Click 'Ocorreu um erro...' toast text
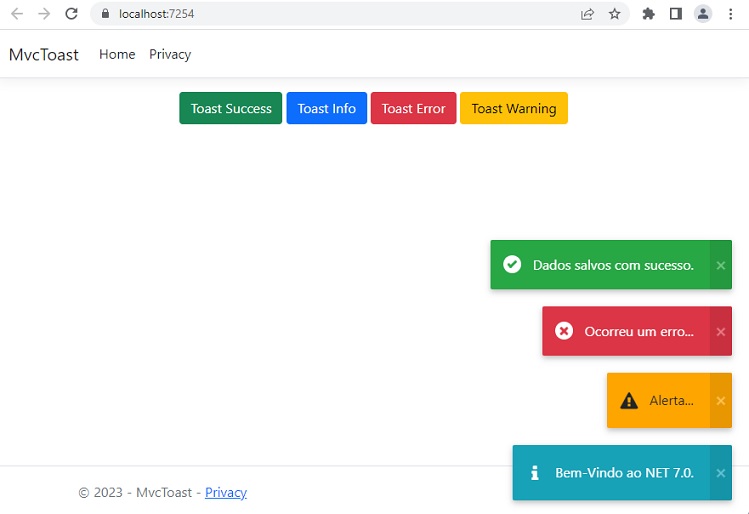This screenshot has height=514, width=749. pyautogui.click(x=639, y=332)
